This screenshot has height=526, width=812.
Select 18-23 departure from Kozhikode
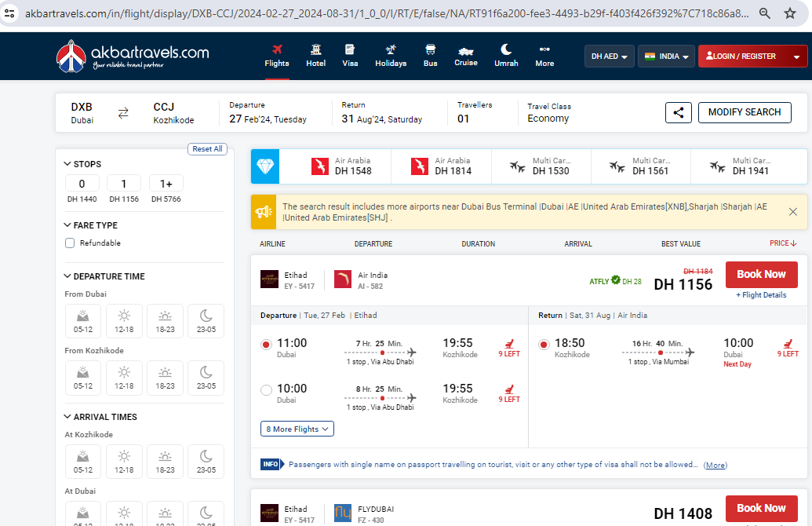click(x=166, y=378)
